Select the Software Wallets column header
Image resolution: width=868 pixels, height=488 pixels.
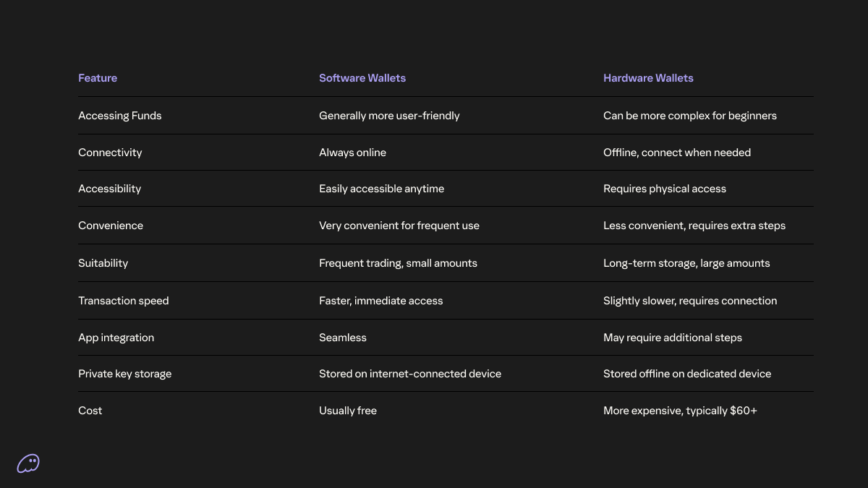[362, 78]
